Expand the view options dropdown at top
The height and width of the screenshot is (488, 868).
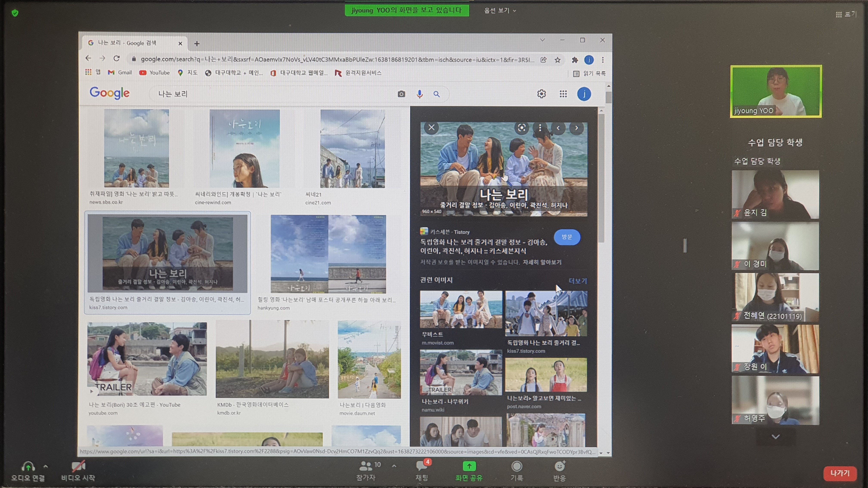(500, 11)
